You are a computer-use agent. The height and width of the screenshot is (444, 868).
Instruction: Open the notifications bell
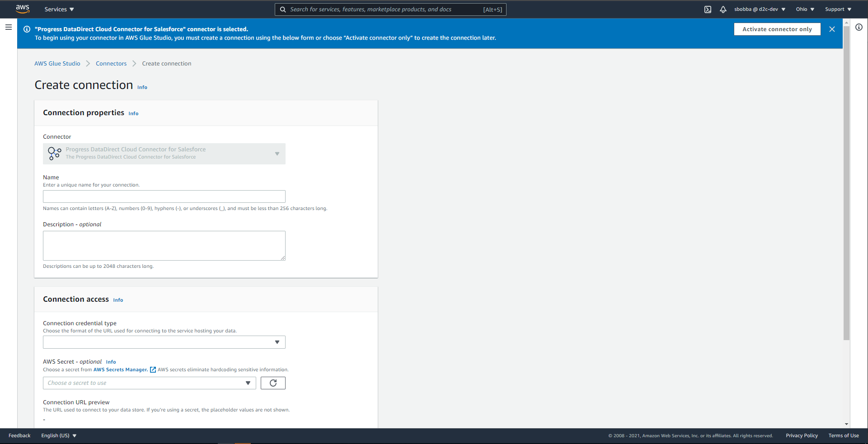coord(723,9)
